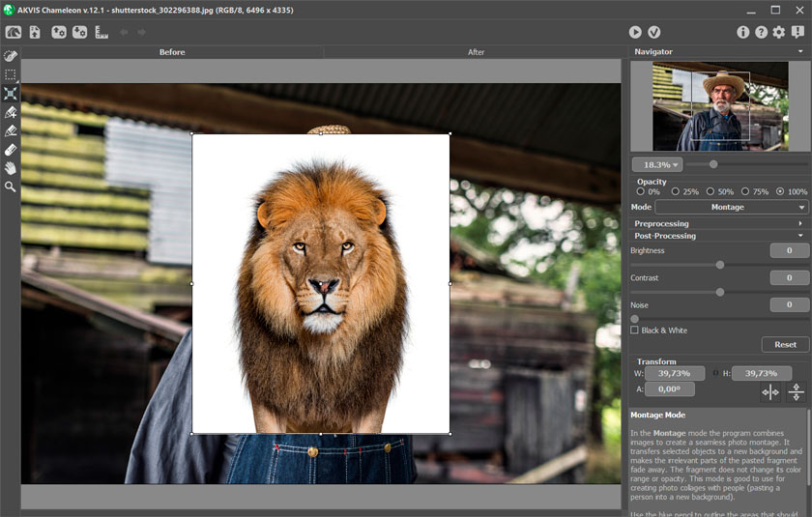Click the undo arrow
This screenshot has height=517, width=812.
[x=125, y=33]
